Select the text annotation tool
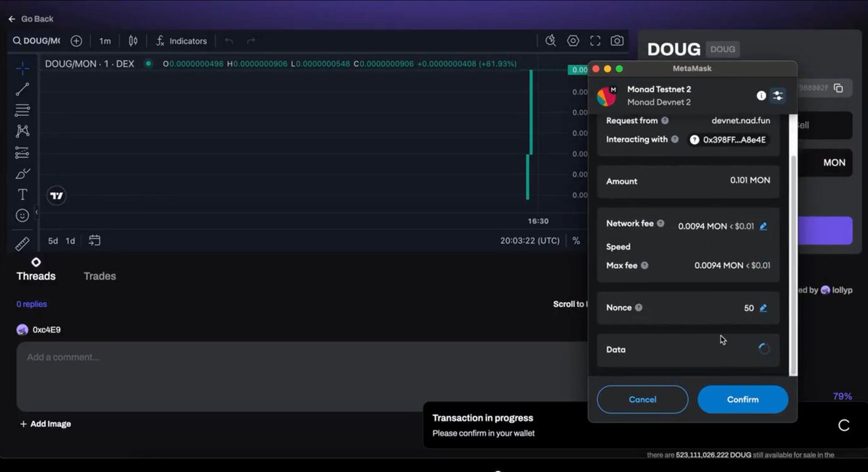Image resolution: width=868 pixels, height=472 pixels. pyautogui.click(x=22, y=195)
